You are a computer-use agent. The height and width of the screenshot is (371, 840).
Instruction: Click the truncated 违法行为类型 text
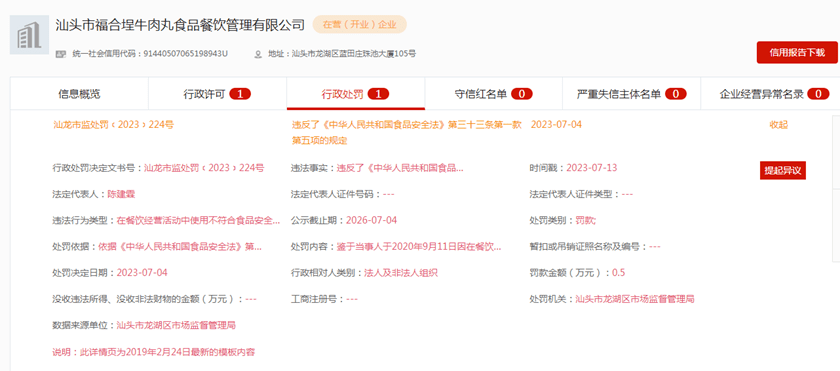point(198,221)
